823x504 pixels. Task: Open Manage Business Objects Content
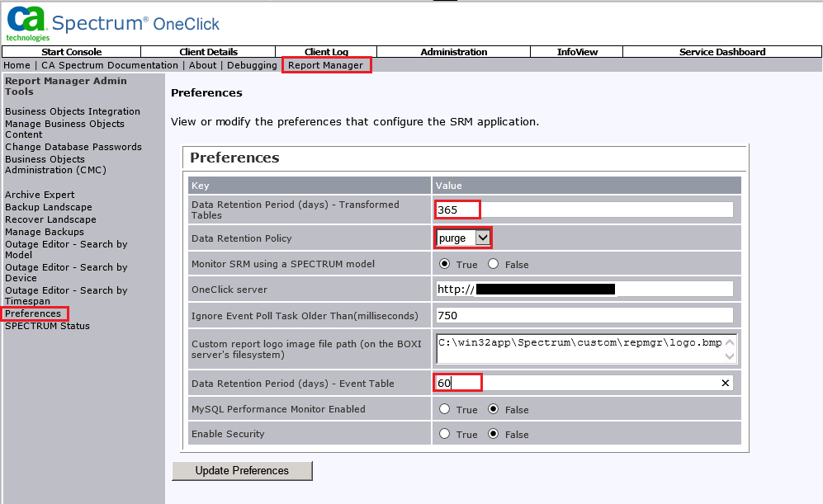(64, 129)
